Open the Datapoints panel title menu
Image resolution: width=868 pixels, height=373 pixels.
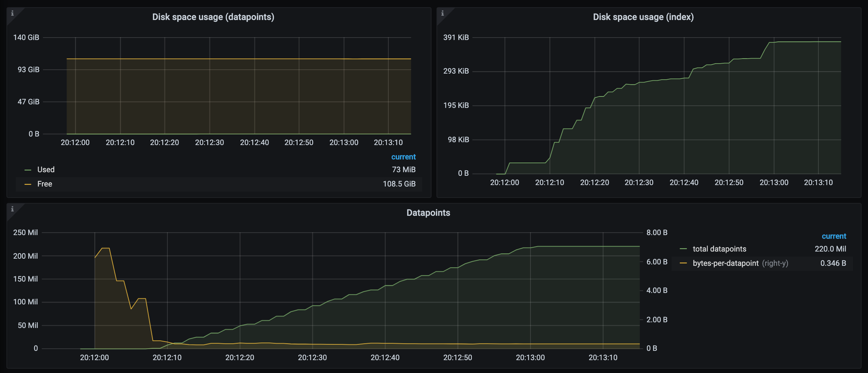(428, 213)
